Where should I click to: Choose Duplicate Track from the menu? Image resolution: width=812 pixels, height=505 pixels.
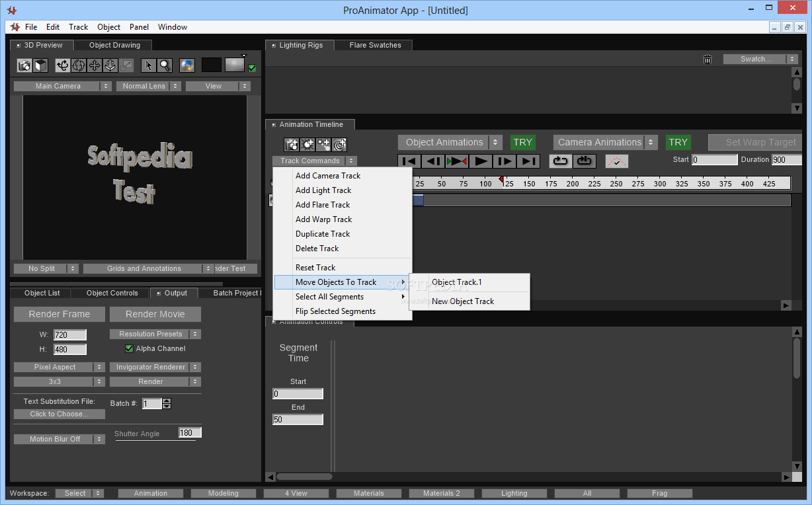(343, 234)
